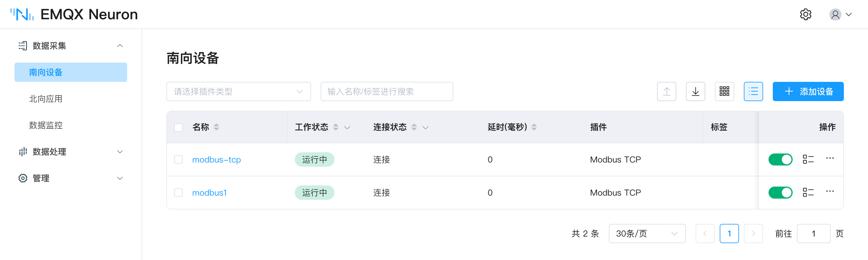868x260 pixels.
Task: Click the download export icon button
Action: coord(696,91)
